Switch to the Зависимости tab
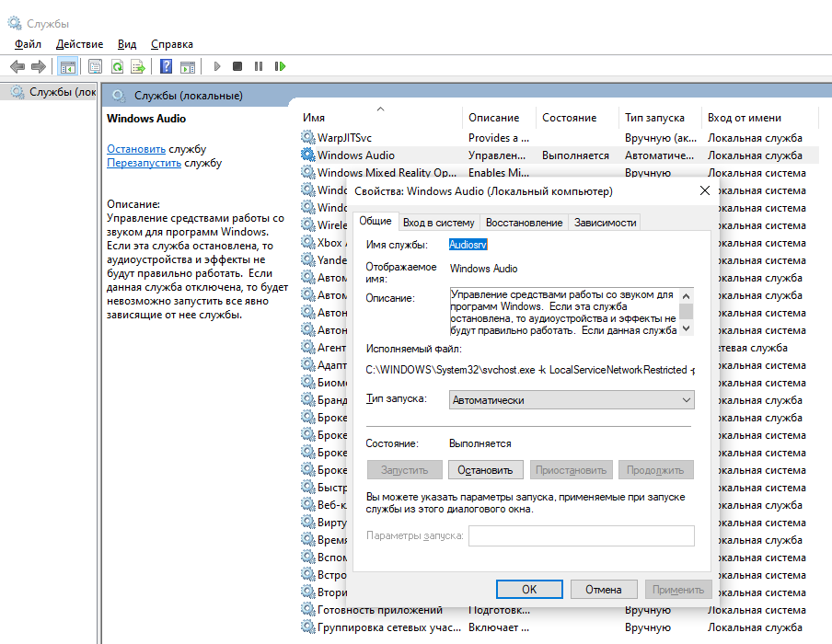832x644 pixels. click(605, 223)
